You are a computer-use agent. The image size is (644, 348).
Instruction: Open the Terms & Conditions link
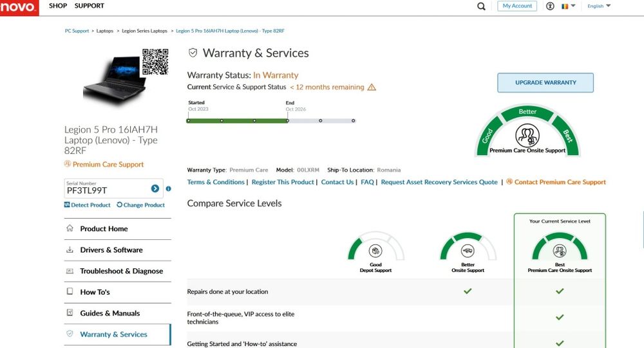point(216,182)
